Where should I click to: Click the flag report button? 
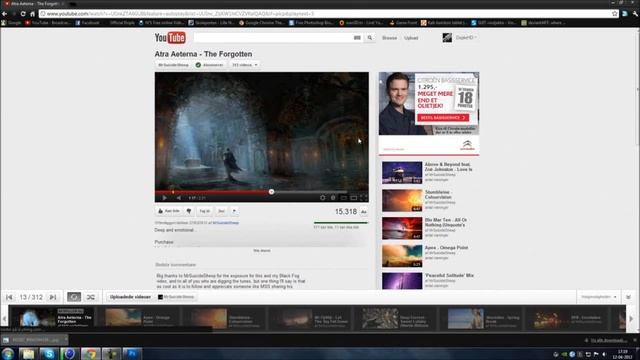coord(234,211)
